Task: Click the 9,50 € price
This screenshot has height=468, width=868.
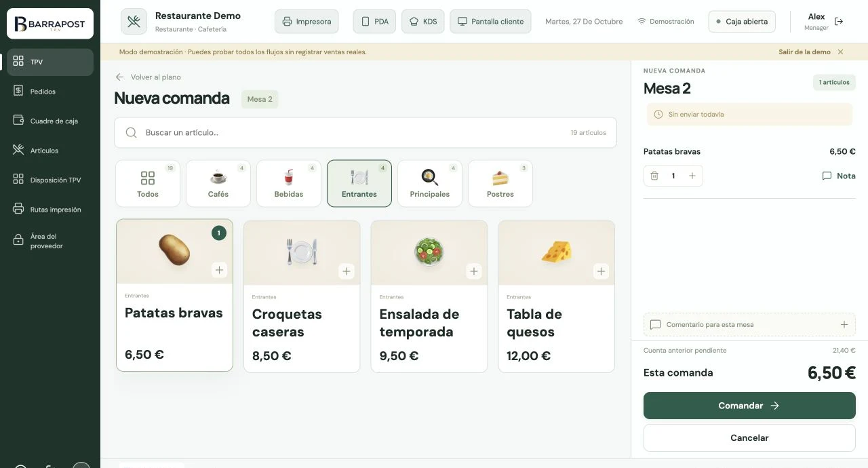Action: coord(399,355)
